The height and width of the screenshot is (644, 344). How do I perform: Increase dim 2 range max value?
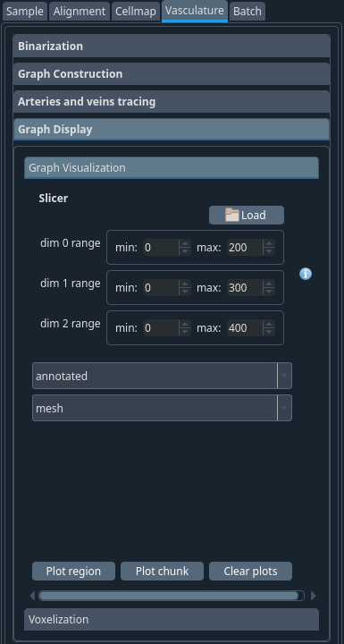point(269,325)
